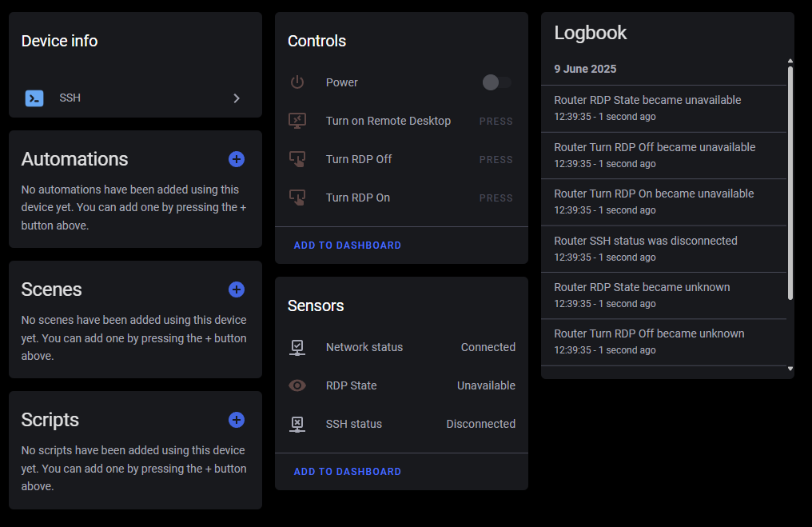
Task: Add a new scene with the plus button
Action: pyautogui.click(x=237, y=289)
